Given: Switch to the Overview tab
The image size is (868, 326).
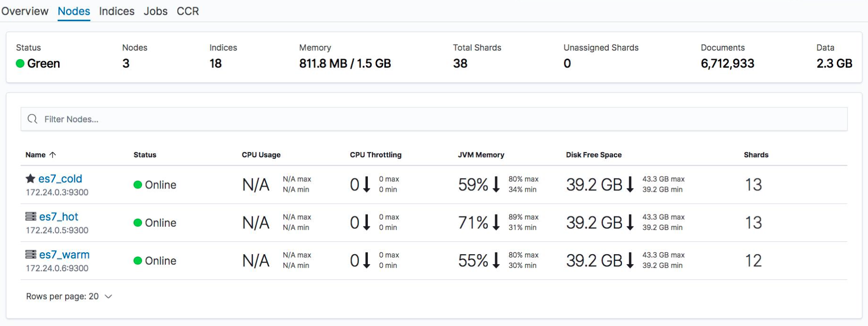Looking at the screenshot, I should pyautogui.click(x=25, y=11).
